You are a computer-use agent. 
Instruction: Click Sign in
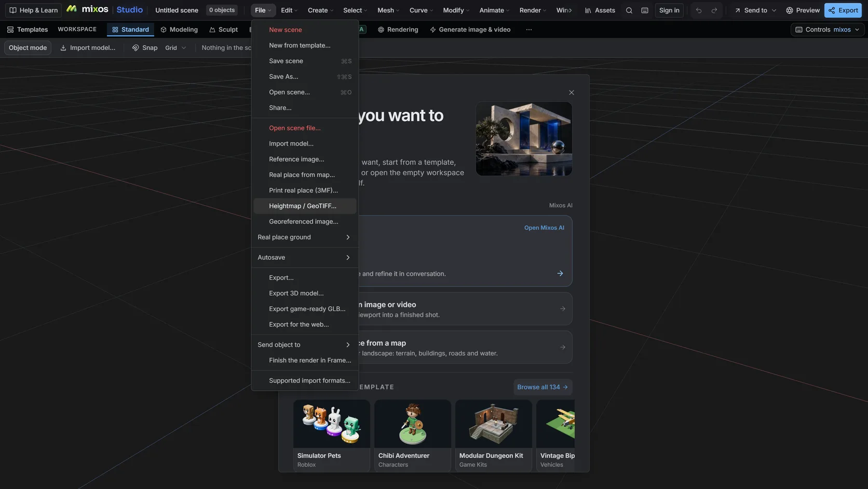point(669,10)
